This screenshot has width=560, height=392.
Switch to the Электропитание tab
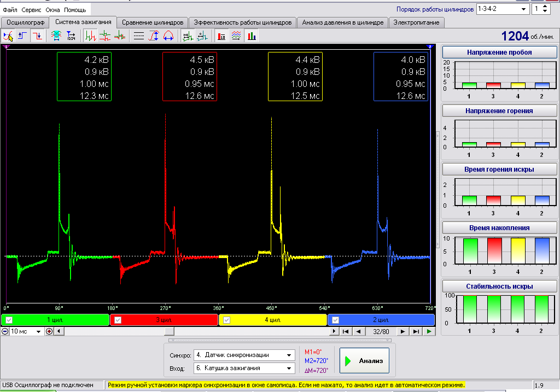coord(416,22)
